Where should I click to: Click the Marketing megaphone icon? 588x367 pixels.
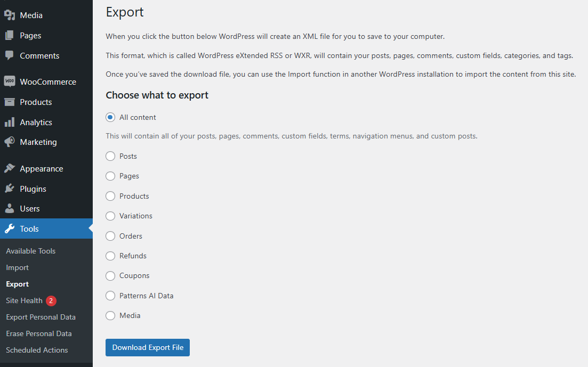pos(10,142)
